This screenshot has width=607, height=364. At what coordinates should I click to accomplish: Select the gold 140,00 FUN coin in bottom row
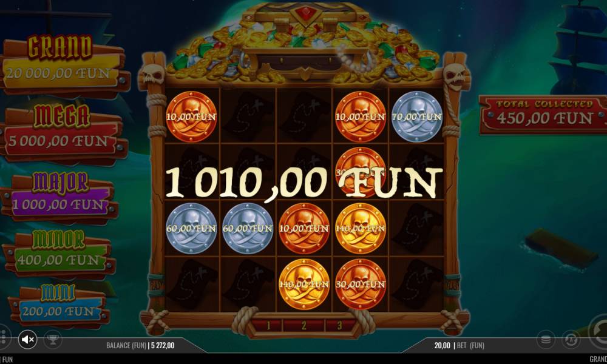coord(304,285)
